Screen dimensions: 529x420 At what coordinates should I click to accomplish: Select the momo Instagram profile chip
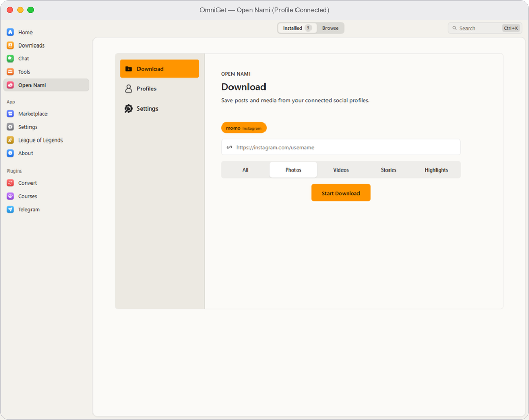[x=244, y=128]
